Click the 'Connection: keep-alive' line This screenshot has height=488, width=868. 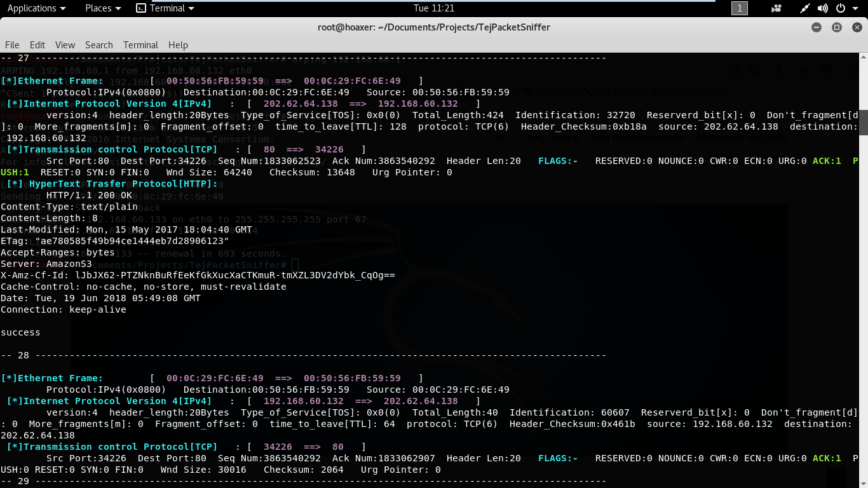[x=64, y=309]
